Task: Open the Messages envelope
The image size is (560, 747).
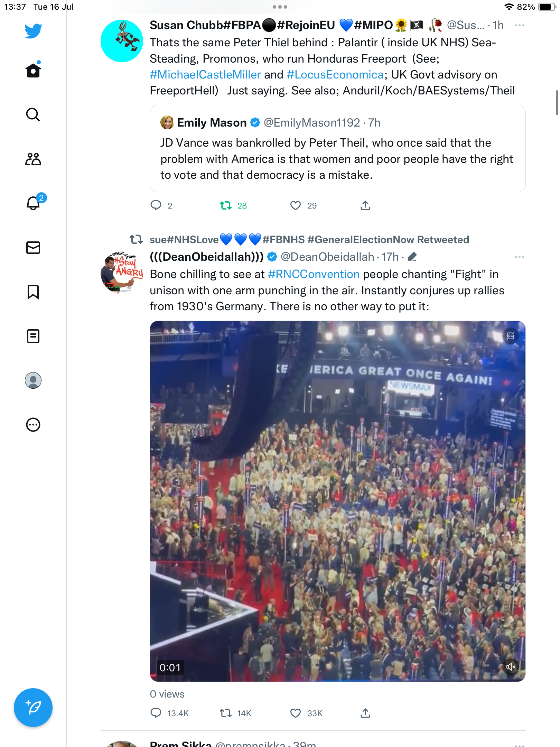Action: [x=33, y=248]
